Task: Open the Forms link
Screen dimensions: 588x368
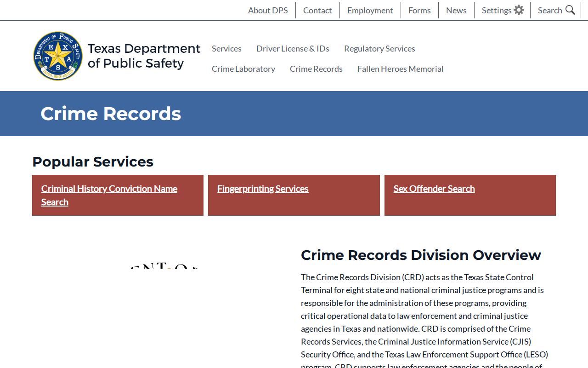Action: pyautogui.click(x=419, y=10)
